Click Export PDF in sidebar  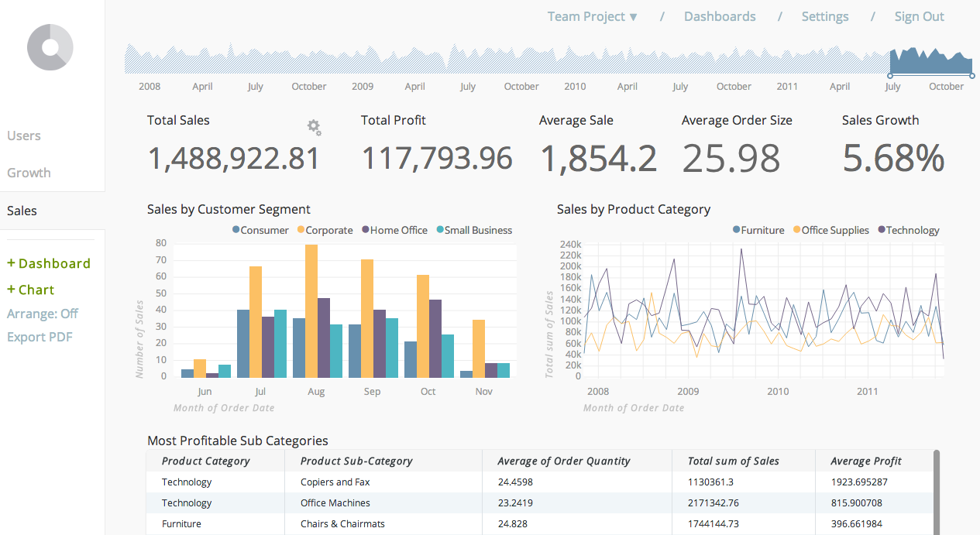[40, 337]
